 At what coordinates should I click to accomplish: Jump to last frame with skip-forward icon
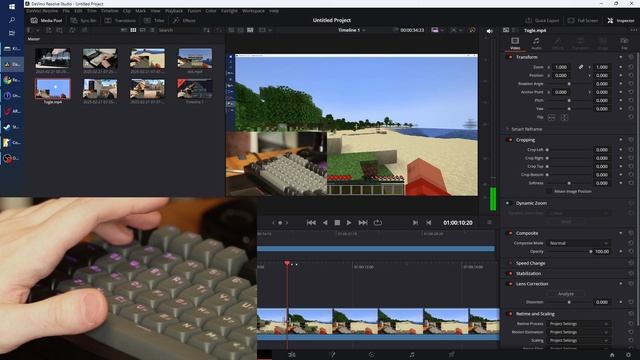tap(362, 222)
